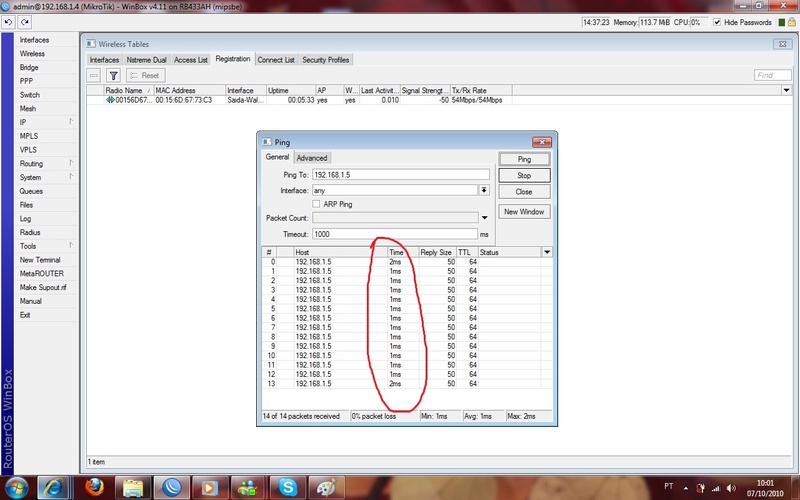The image size is (800, 500).
Task: Expand the System submenu in sidebar
Action: pos(71,177)
